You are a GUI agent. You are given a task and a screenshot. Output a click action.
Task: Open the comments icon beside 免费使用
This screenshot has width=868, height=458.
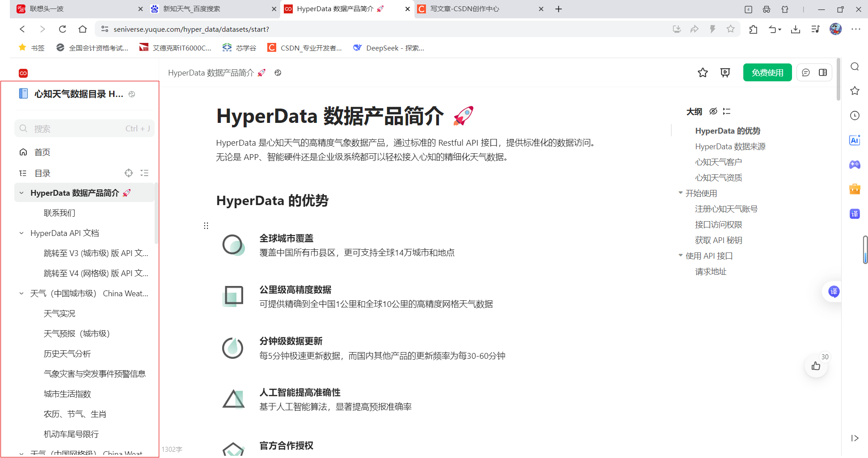[x=806, y=72]
